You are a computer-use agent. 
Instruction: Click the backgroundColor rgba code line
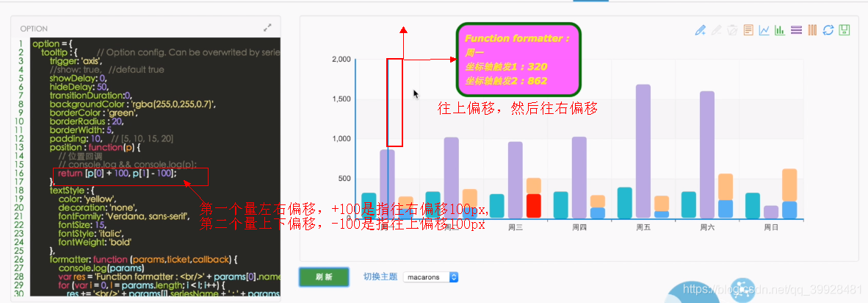point(133,104)
